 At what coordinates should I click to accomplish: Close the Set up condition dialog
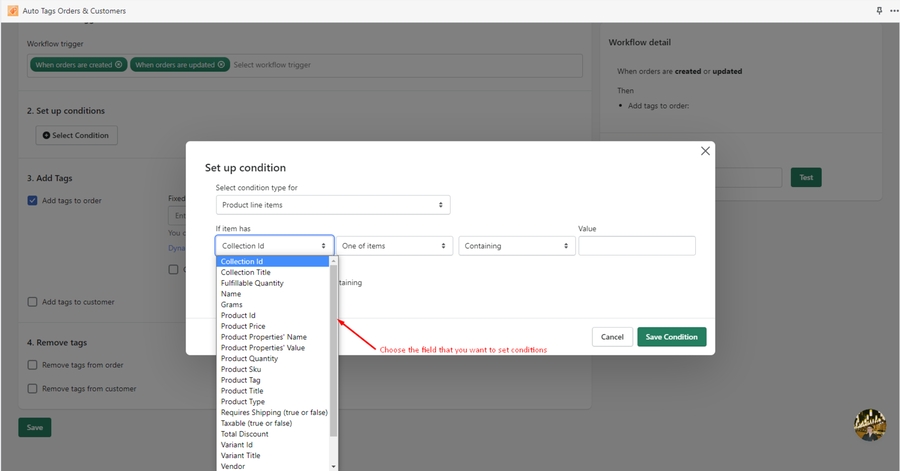pyautogui.click(x=705, y=151)
